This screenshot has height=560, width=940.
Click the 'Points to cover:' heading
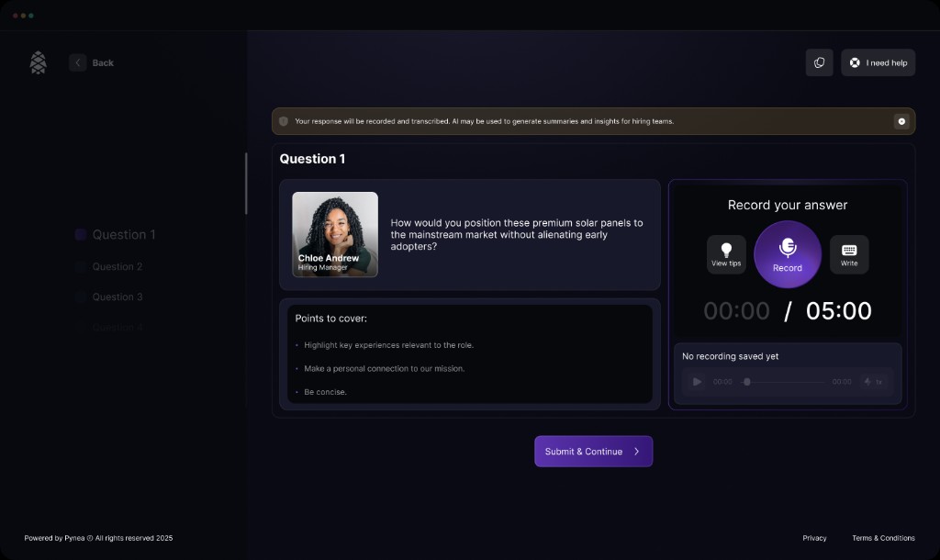point(330,319)
